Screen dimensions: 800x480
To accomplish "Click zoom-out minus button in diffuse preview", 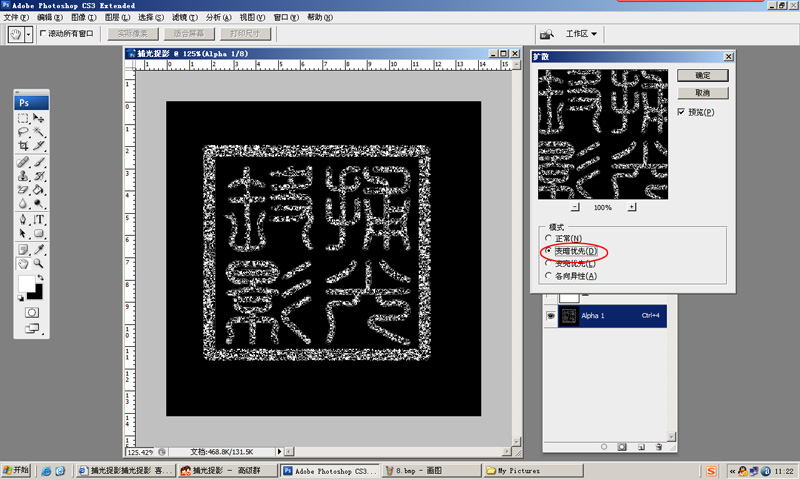I will [x=575, y=207].
